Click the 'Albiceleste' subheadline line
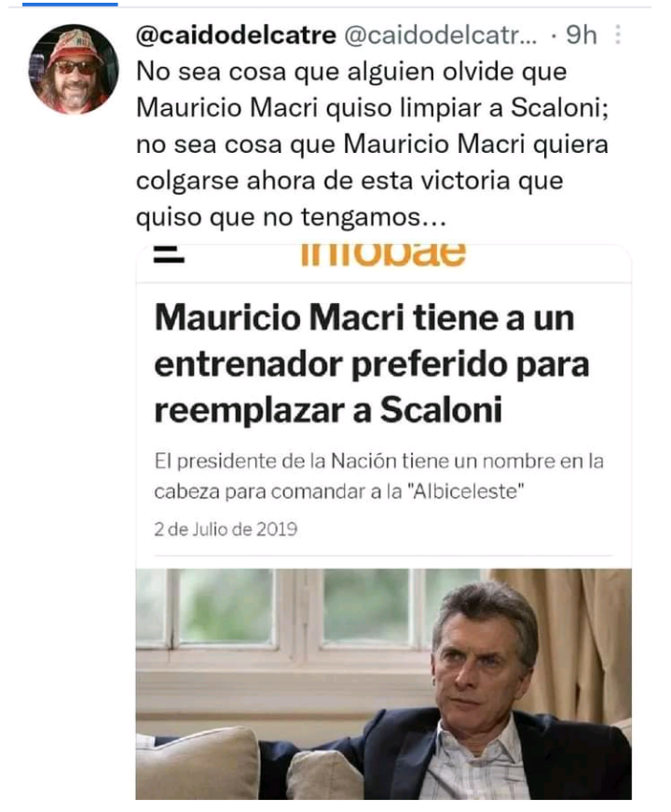Viewport: 671px width, 812px height. click(x=339, y=491)
